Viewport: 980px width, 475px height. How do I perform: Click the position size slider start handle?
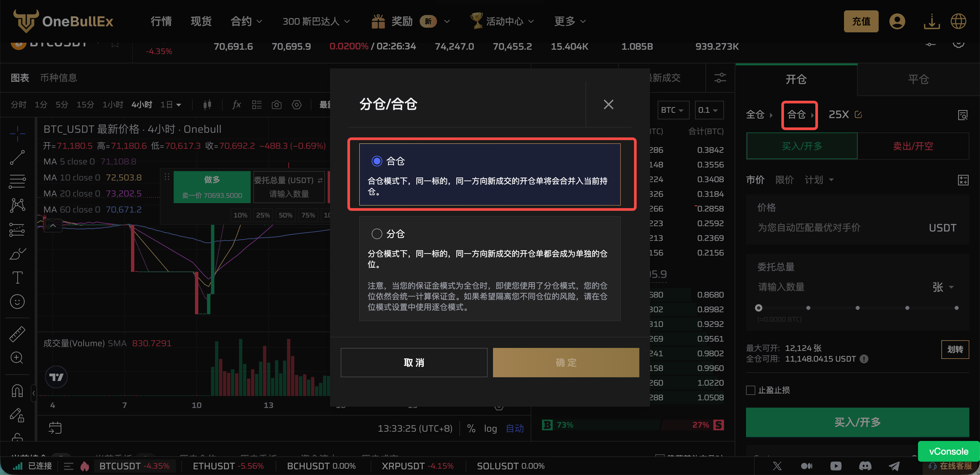[x=758, y=308]
